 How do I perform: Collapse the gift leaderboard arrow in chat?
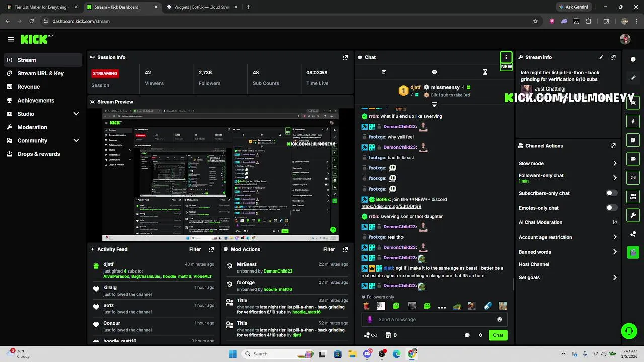coord(434,105)
